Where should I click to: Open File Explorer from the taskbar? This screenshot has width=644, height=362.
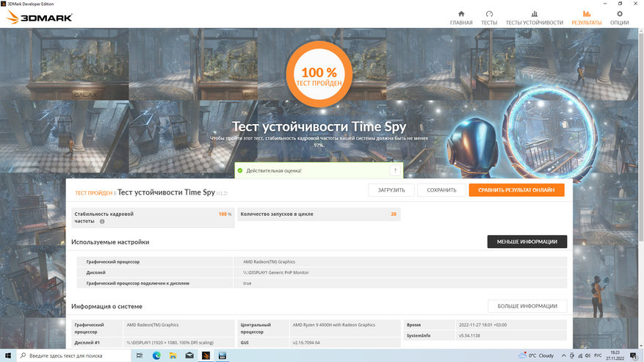[x=173, y=355]
